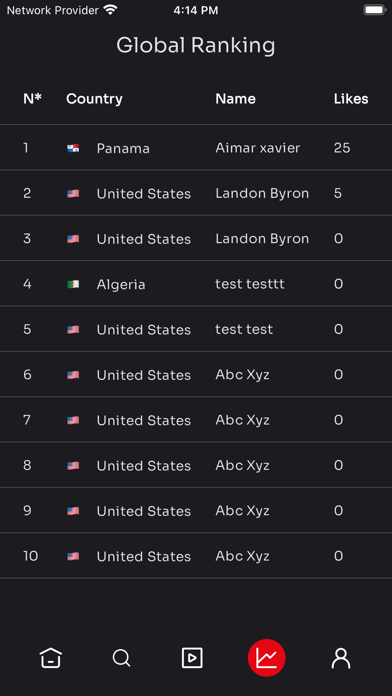Sort by the Country column header
This screenshot has width=392, height=696.
(94, 99)
